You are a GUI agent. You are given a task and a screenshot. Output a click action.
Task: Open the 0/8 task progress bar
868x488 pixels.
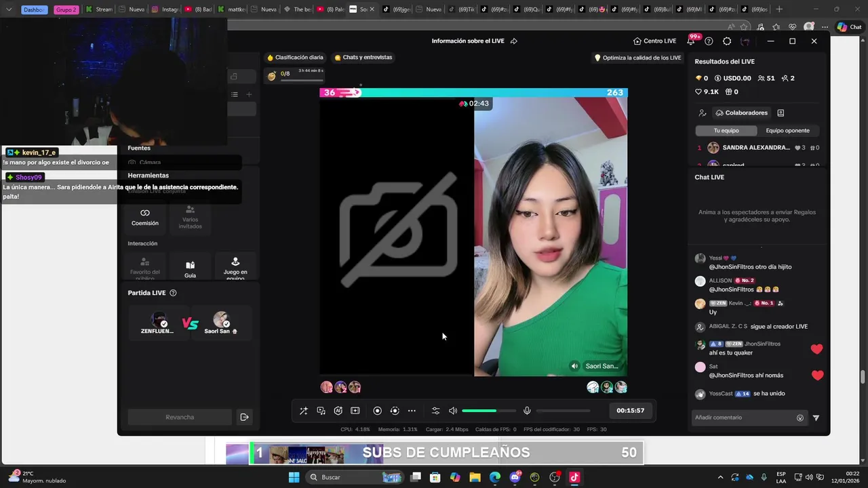(x=296, y=76)
